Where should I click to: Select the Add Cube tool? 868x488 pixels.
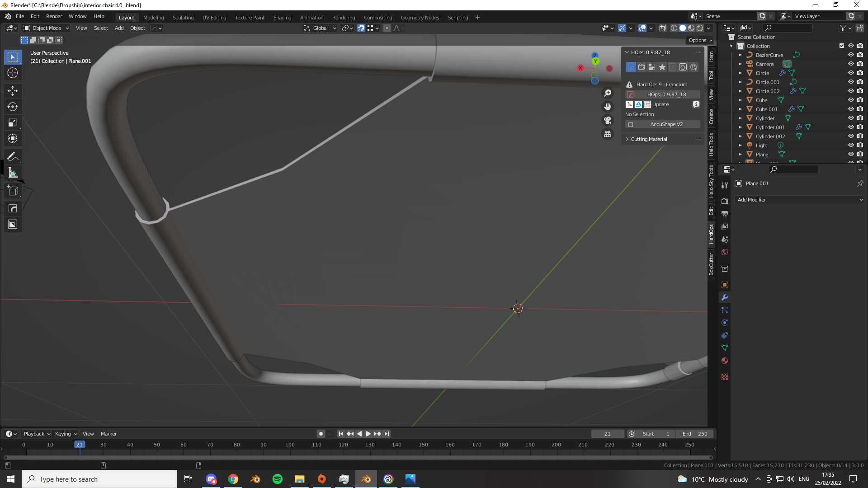click(13, 190)
